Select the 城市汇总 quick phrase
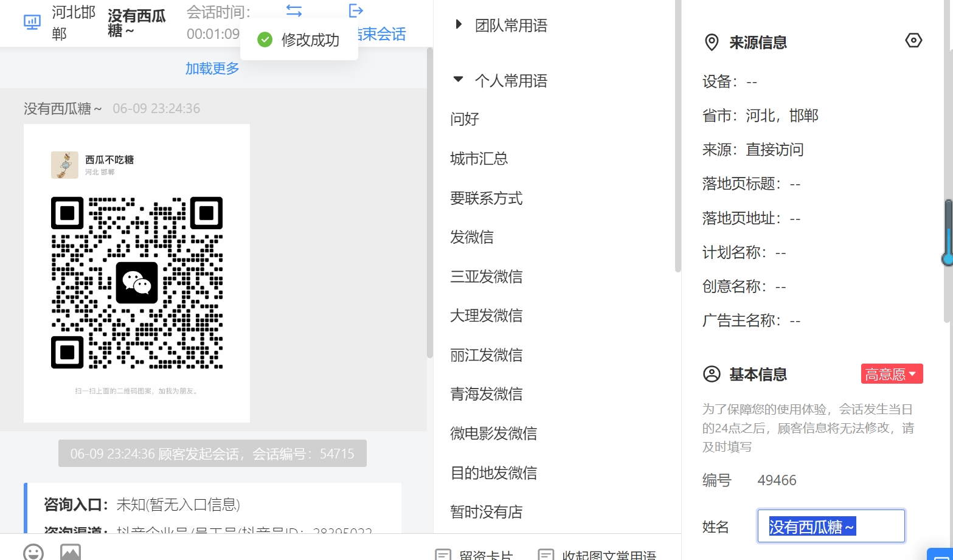 479,159
